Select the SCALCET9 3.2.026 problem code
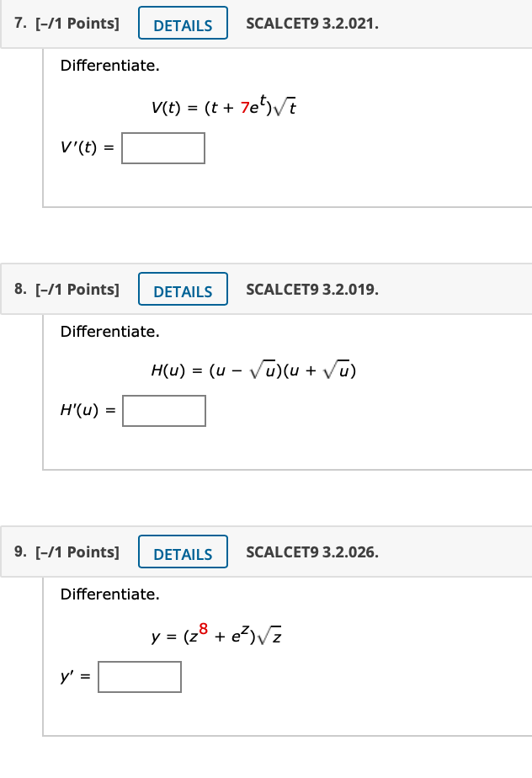 pyautogui.click(x=312, y=552)
